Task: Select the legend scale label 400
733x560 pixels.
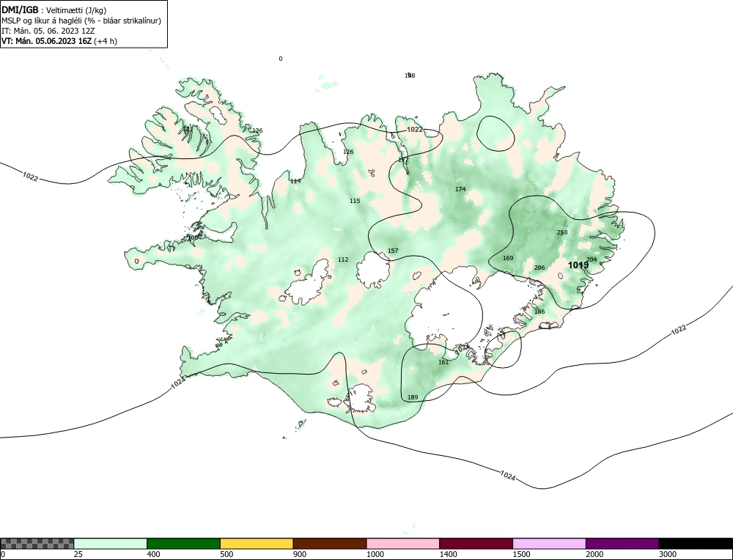Action: pos(153,554)
